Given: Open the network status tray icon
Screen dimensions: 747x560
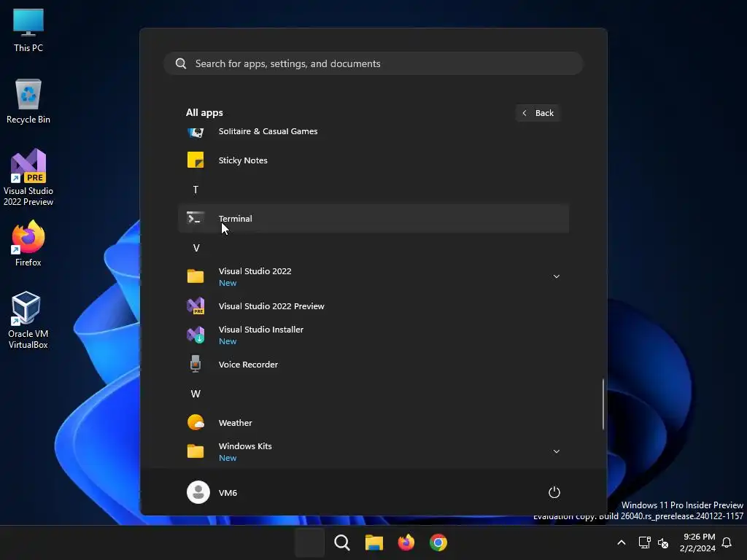Looking at the screenshot, I should pyautogui.click(x=644, y=542).
